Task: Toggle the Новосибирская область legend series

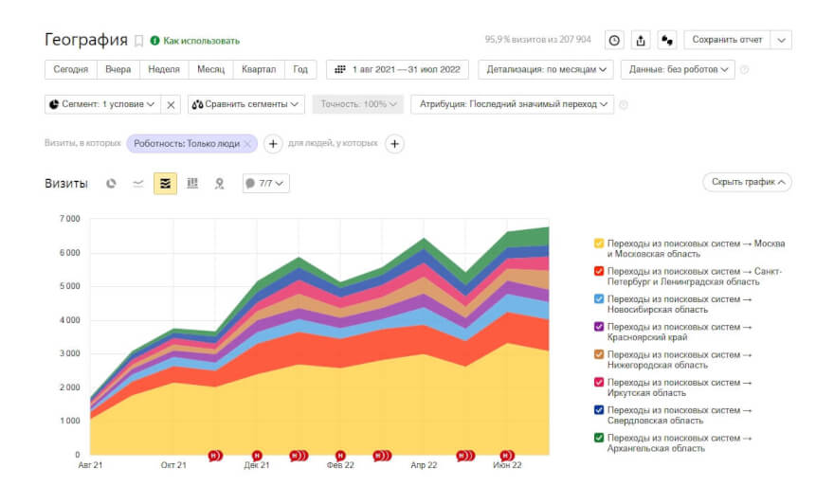Action: (x=598, y=298)
